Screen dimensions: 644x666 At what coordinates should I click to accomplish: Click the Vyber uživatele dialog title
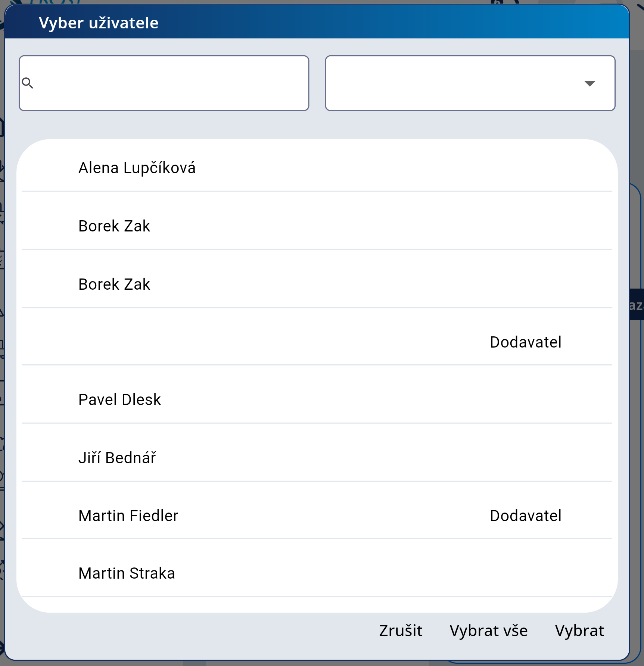tap(99, 23)
